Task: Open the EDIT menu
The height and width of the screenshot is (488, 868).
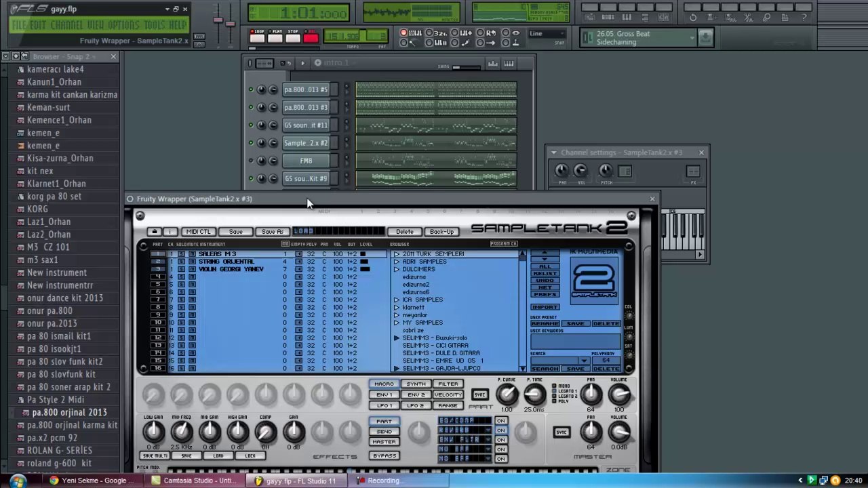Action: pos(38,25)
